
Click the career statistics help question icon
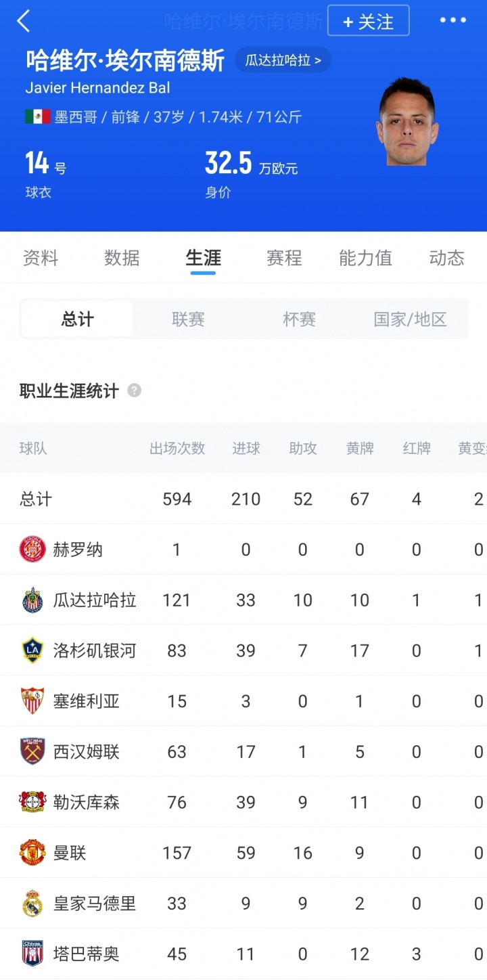(135, 391)
